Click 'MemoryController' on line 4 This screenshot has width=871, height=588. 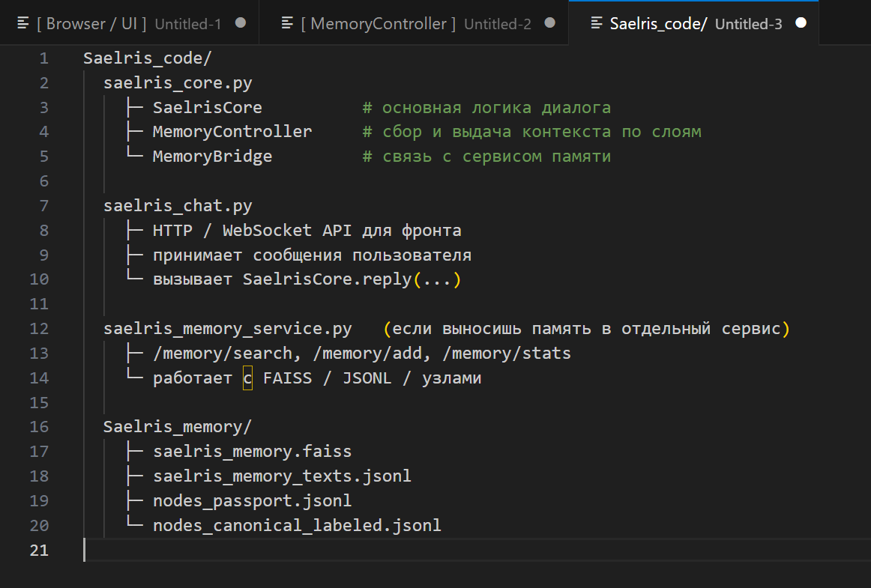point(232,132)
